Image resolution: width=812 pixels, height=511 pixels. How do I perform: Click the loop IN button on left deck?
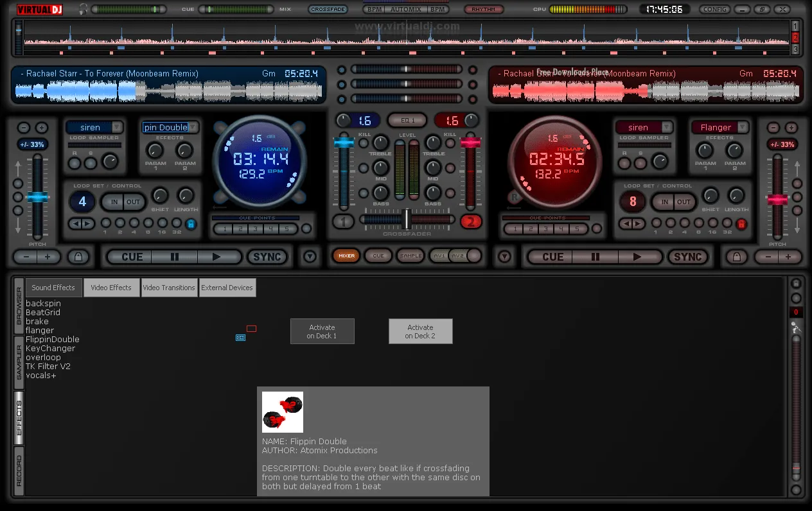(112, 202)
